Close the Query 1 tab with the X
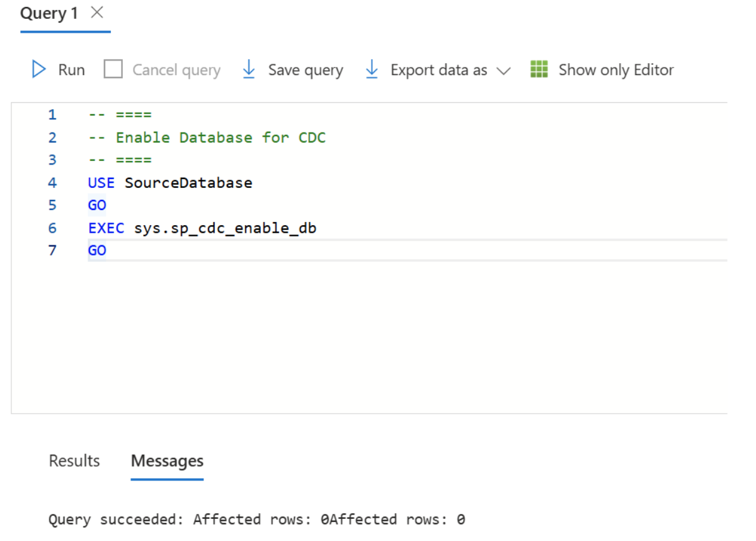This screenshot has height=541, width=756. coord(96,12)
